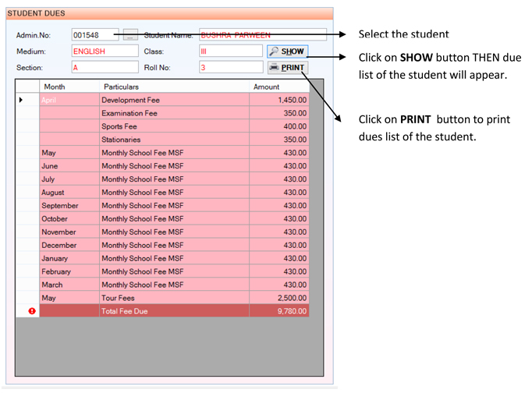The image size is (532, 393).
Task: Select the August month cell
Action: point(69,193)
